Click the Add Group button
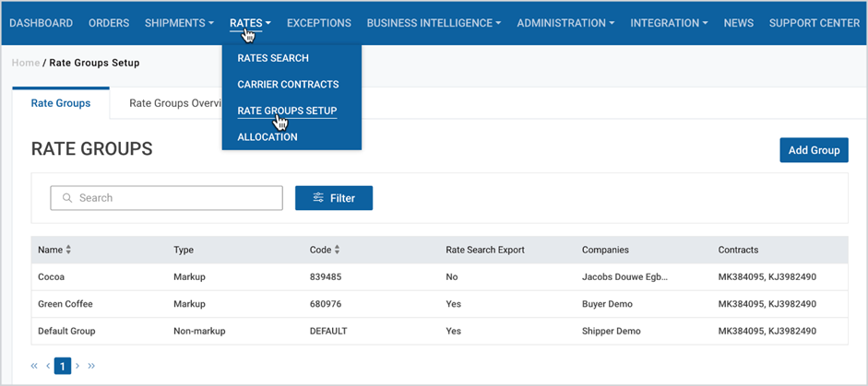Image resolution: width=868 pixels, height=386 pixels. tap(814, 150)
